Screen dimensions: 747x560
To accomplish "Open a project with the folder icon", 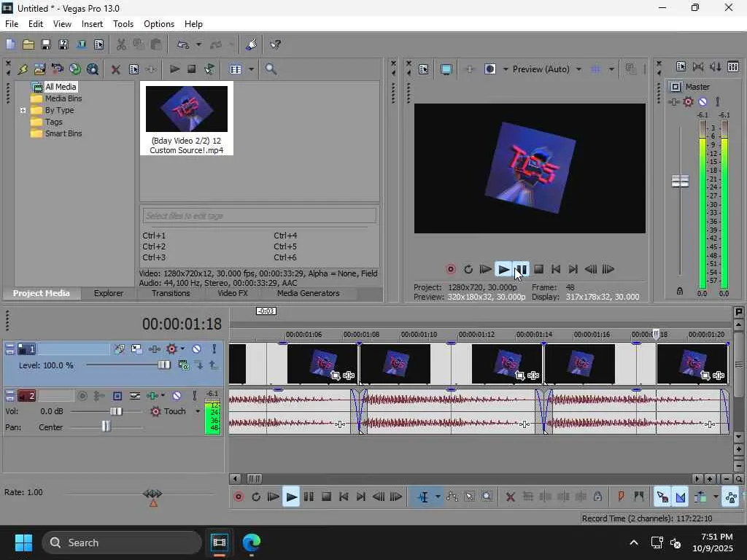I will coord(28,44).
